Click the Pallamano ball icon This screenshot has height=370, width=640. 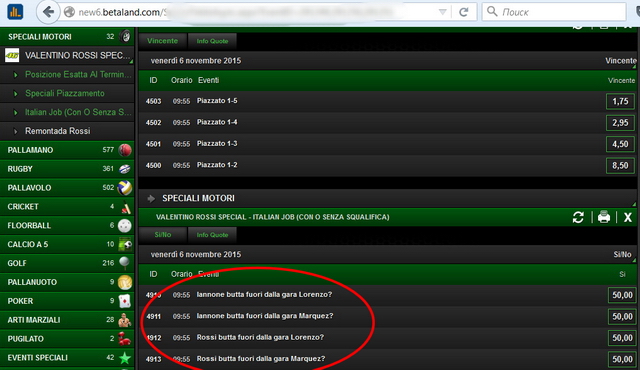coord(125,150)
